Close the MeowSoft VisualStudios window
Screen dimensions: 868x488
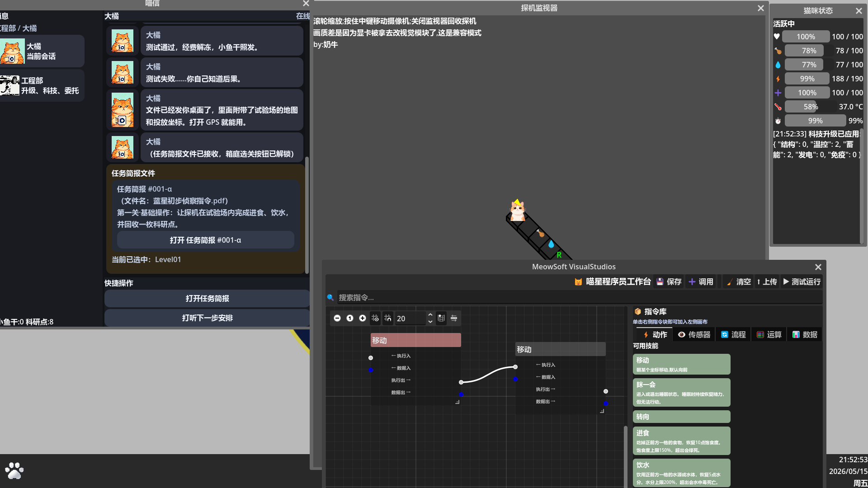[818, 267]
